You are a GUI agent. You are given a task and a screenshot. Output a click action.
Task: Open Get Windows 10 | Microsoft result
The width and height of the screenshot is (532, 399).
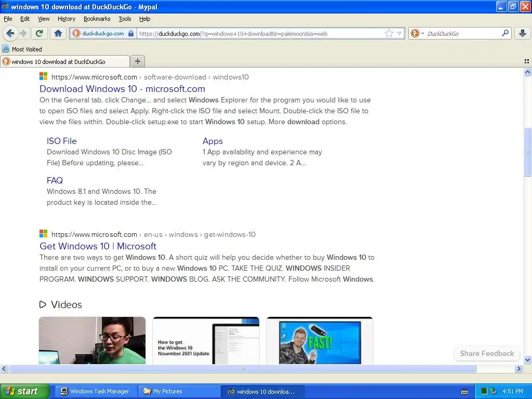[98, 246]
